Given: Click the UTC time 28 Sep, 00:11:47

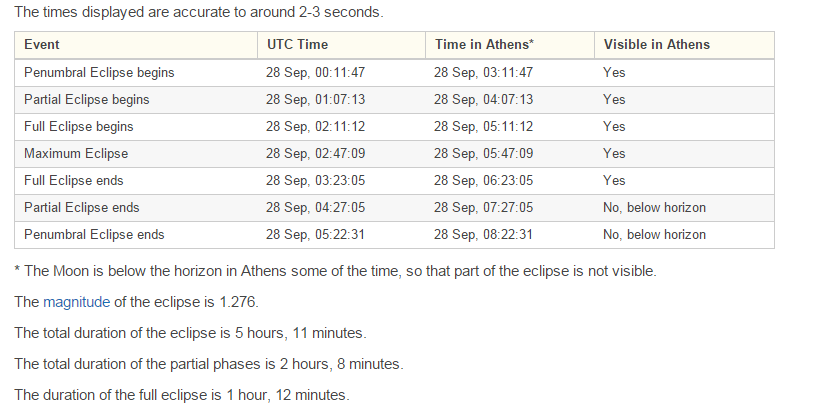Looking at the screenshot, I should pyautogui.click(x=316, y=73).
